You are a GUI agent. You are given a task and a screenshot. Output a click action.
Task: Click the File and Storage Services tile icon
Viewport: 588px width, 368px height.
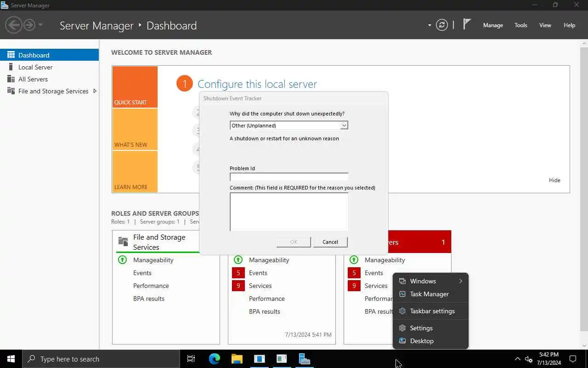point(123,241)
